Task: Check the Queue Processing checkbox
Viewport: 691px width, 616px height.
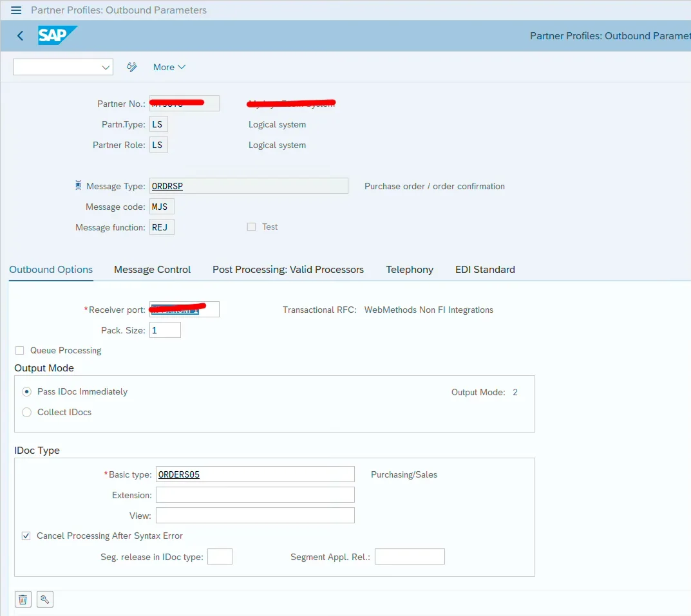Action: (19, 351)
